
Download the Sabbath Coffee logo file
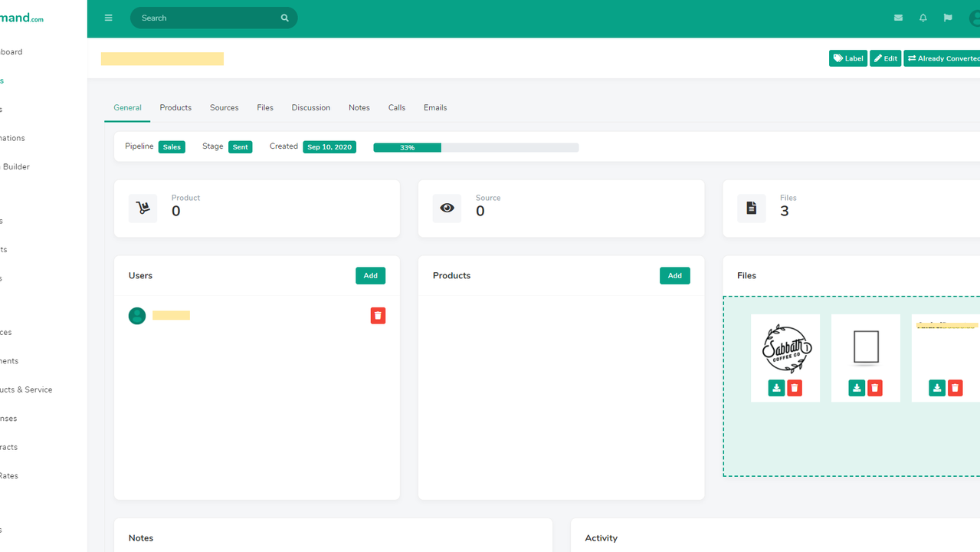776,388
